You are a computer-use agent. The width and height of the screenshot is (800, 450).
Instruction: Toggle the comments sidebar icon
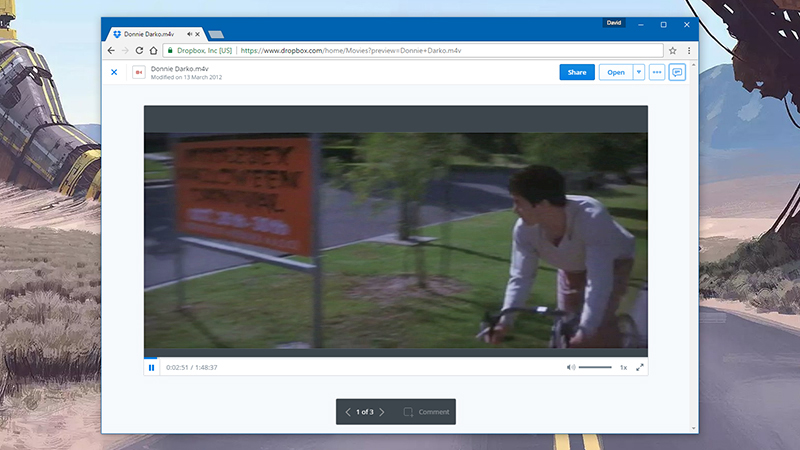(677, 72)
